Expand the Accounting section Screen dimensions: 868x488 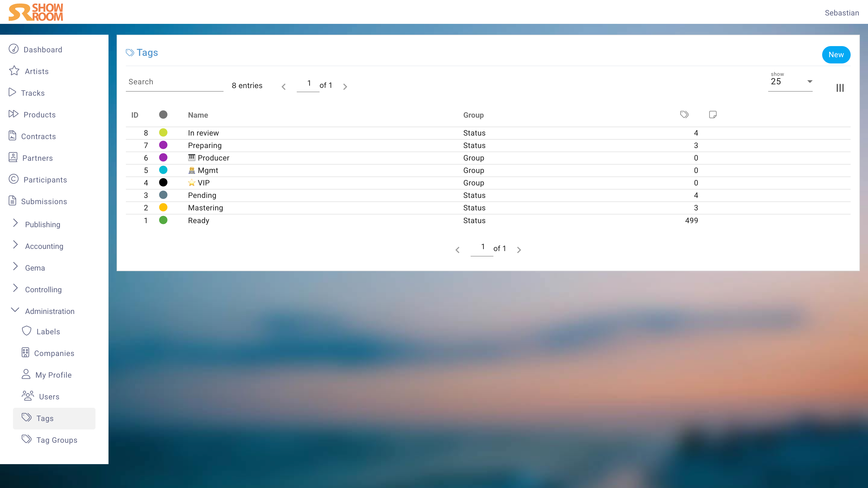pos(44,246)
